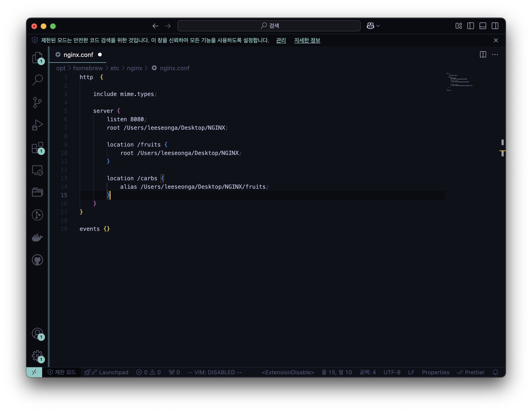Screen dimensions: 532x412
Task: Open the Explorer view in activity bar
Action: [x=37, y=58]
